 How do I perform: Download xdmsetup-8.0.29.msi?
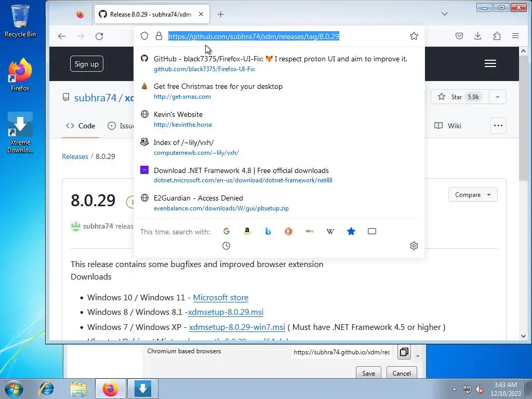(x=225, y=312)
